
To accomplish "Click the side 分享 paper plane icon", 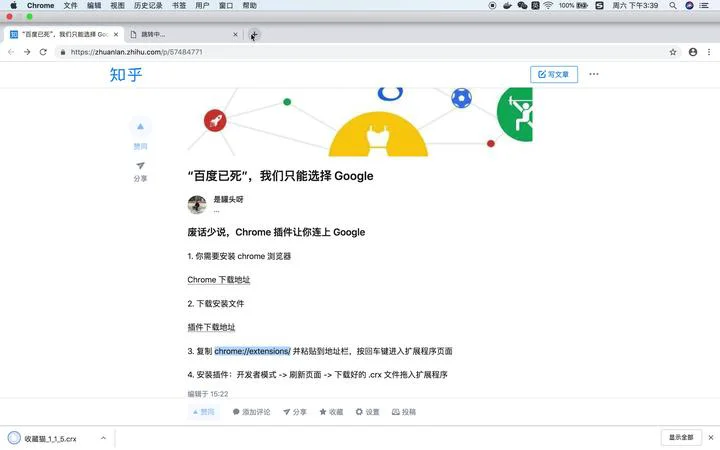I will pos(141,165).
